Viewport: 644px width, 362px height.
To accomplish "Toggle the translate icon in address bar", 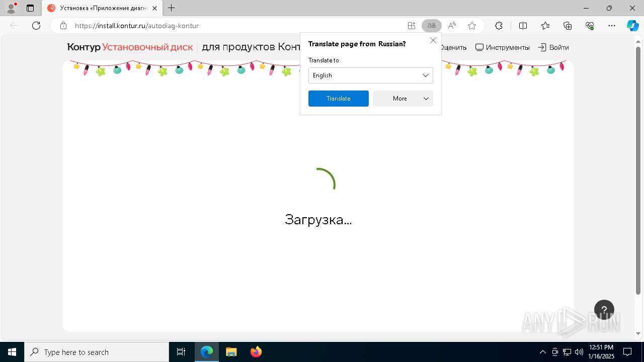I will click(x=432, y=26).
